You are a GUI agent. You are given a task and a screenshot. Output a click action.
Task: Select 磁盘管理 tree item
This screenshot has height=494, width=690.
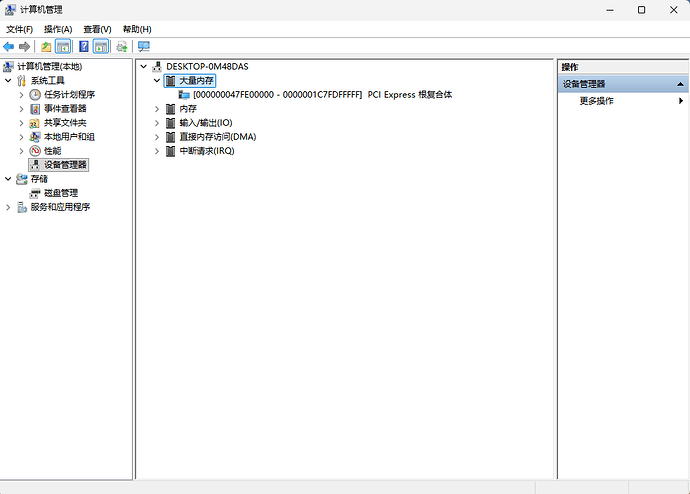click(x=61, y=193)
